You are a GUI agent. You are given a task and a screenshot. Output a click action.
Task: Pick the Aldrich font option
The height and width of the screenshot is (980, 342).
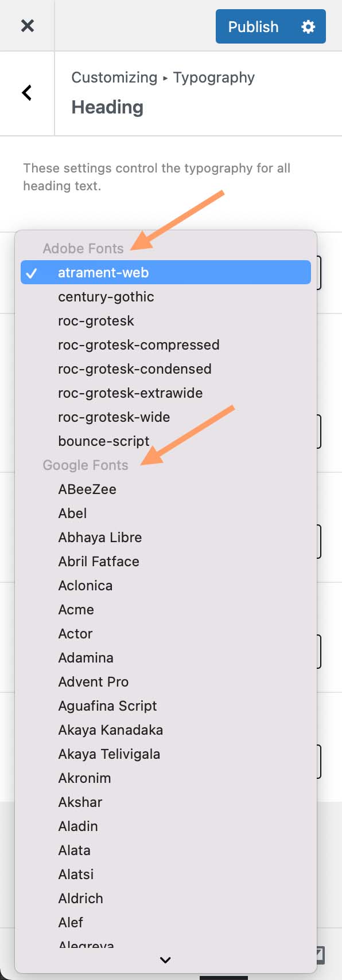tap(80, 898)
